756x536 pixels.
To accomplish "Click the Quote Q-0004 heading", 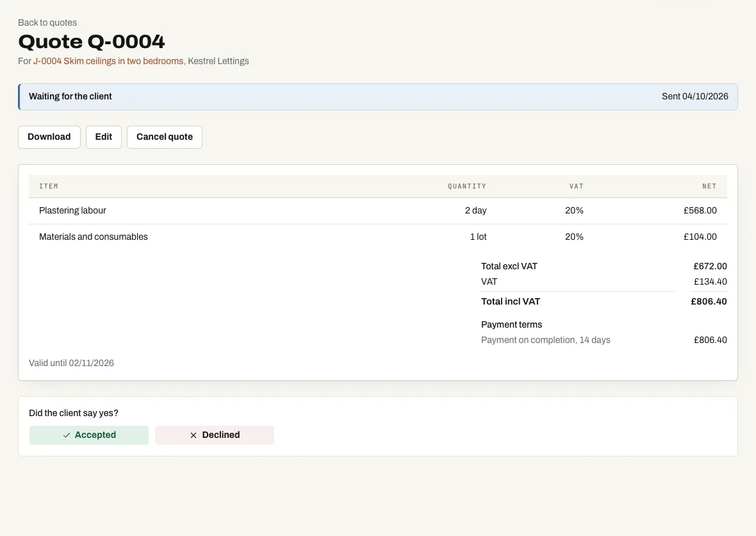I will pos(92,42).
